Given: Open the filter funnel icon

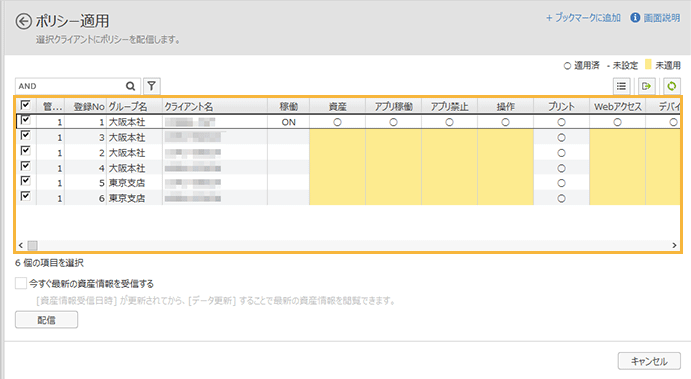Looking at the screenshot, I should click(152, 86).
